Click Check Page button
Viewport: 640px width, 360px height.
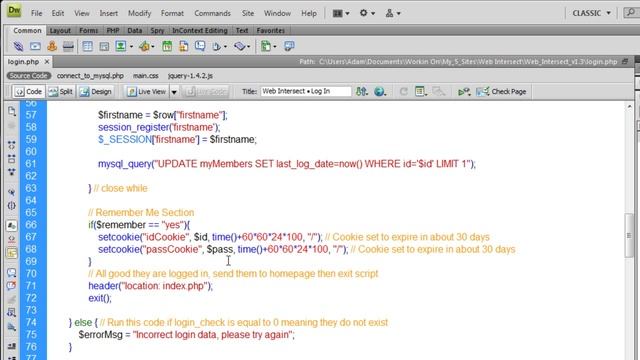502,91
